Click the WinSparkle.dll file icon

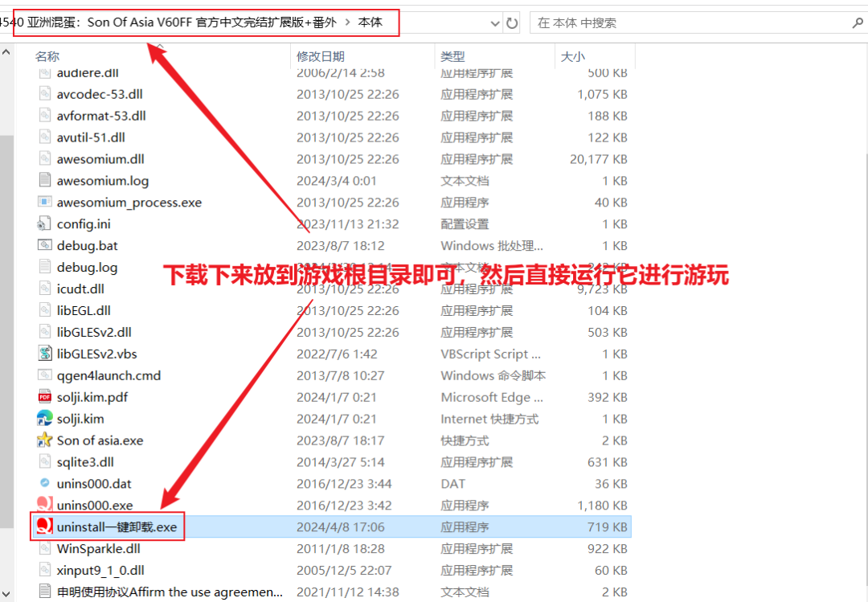(45, 548)
